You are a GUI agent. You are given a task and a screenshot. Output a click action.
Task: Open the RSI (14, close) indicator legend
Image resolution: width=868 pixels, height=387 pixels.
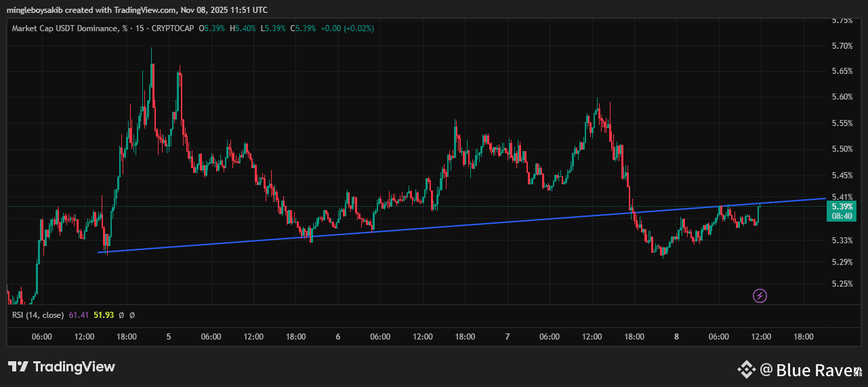pyautogui.click(x=38, y=315)
